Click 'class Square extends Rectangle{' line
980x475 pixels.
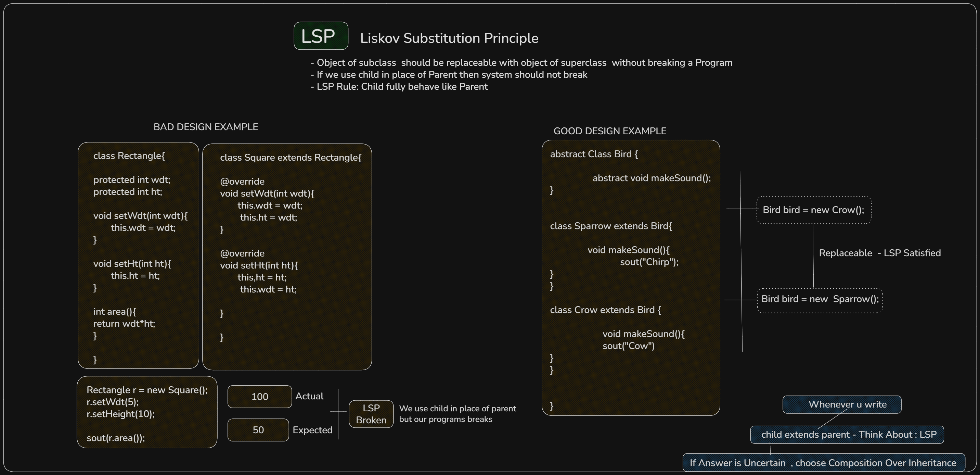tap(291, 158)
